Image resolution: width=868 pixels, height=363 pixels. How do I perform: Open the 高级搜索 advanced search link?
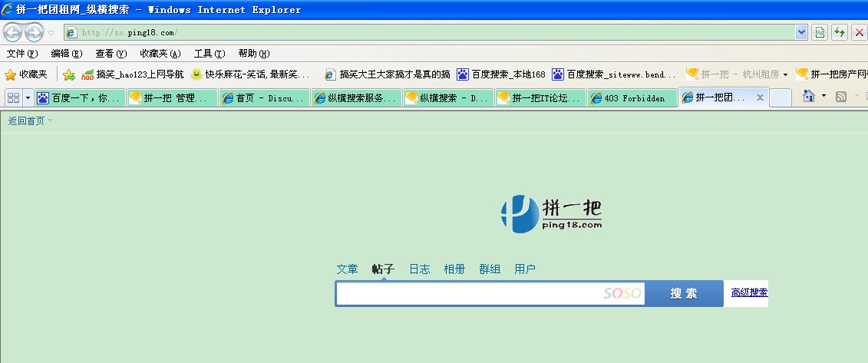coord(750,292)
